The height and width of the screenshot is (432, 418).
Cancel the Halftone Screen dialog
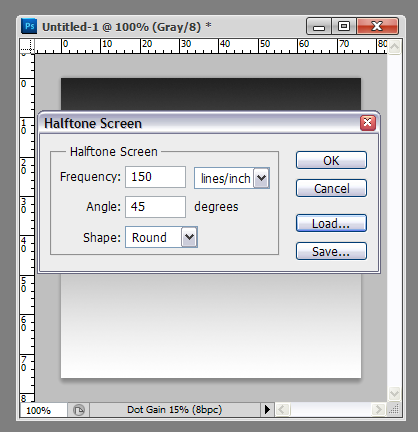pyautogui.click(x=331, y=188)
